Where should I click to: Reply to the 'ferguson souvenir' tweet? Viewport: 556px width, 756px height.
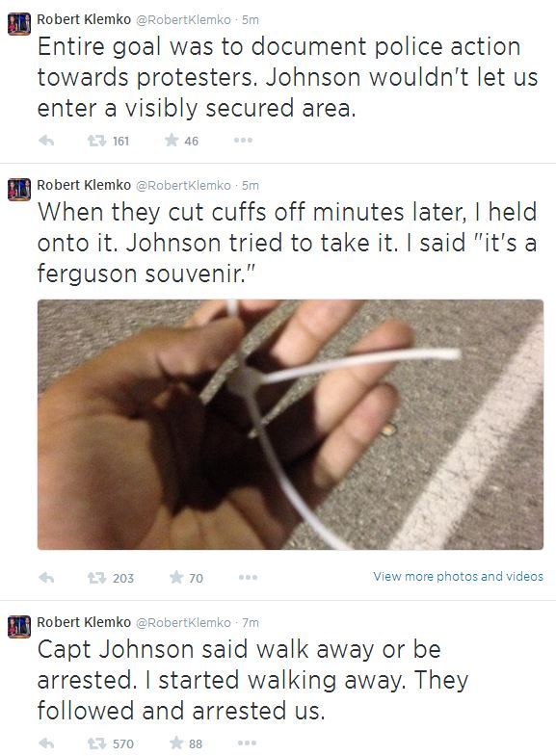tap(46, 578)
